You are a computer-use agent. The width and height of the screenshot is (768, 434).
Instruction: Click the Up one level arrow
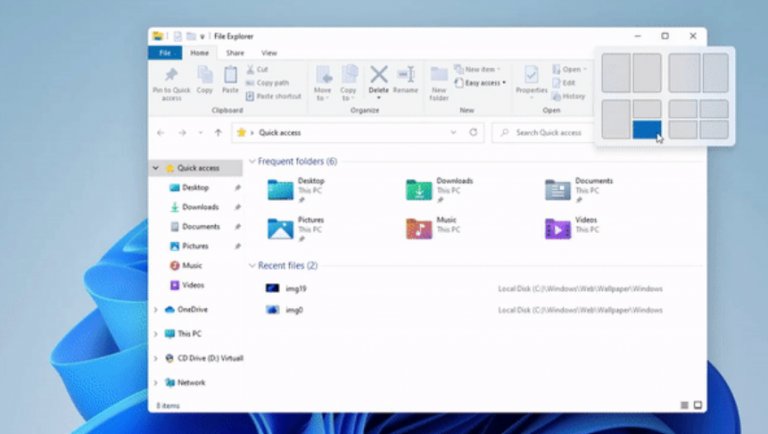(218, 133)
